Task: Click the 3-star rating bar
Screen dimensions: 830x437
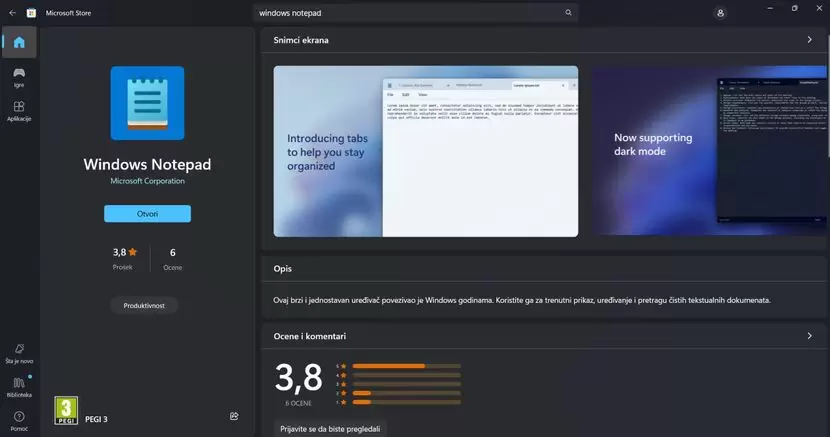Action: (406, 384)
